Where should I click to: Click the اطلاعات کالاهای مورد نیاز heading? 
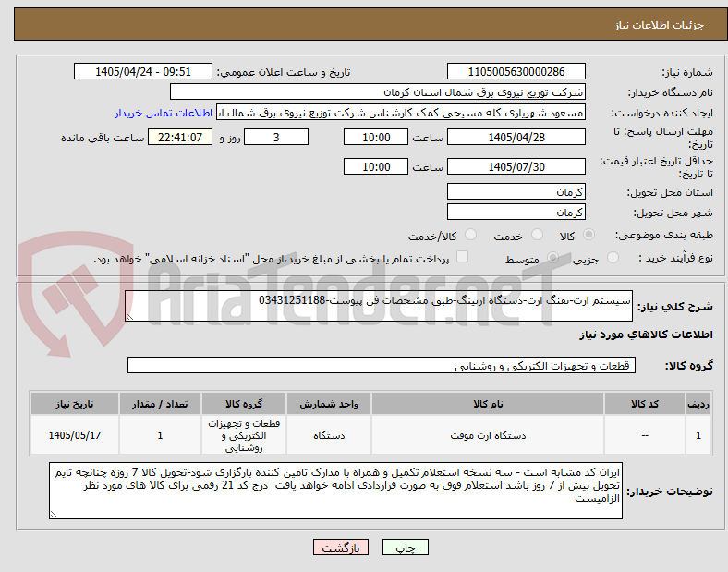point(646,335)
